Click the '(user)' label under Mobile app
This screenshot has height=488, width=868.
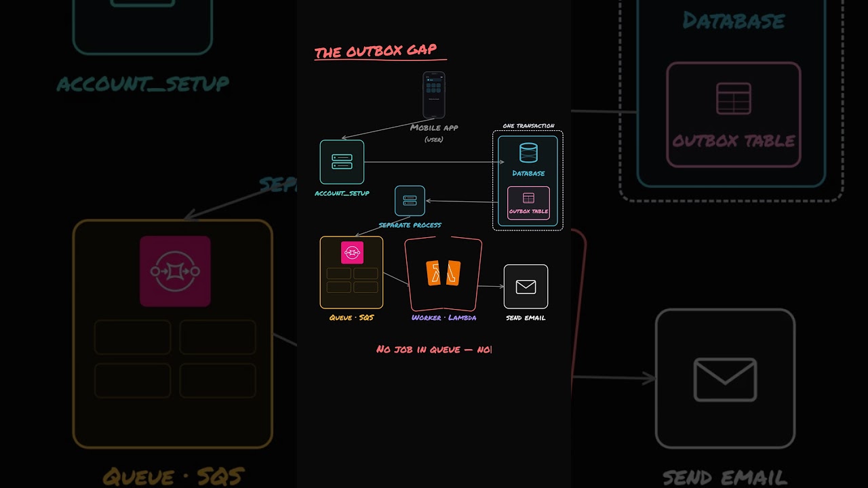[x=434, y=140]
